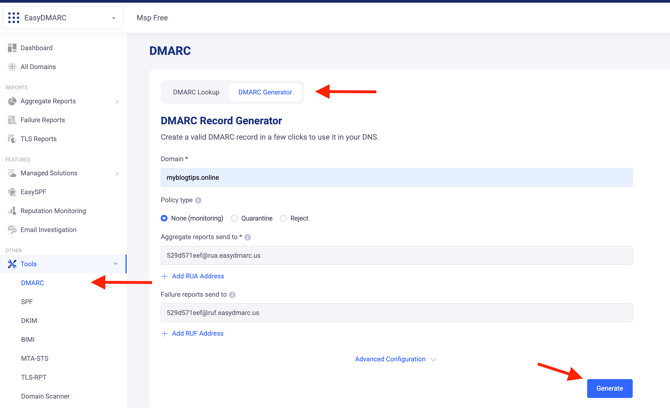Expand Managed Solutions submenu chevron
The image size is (670, 408).
(x=117, y=173)
